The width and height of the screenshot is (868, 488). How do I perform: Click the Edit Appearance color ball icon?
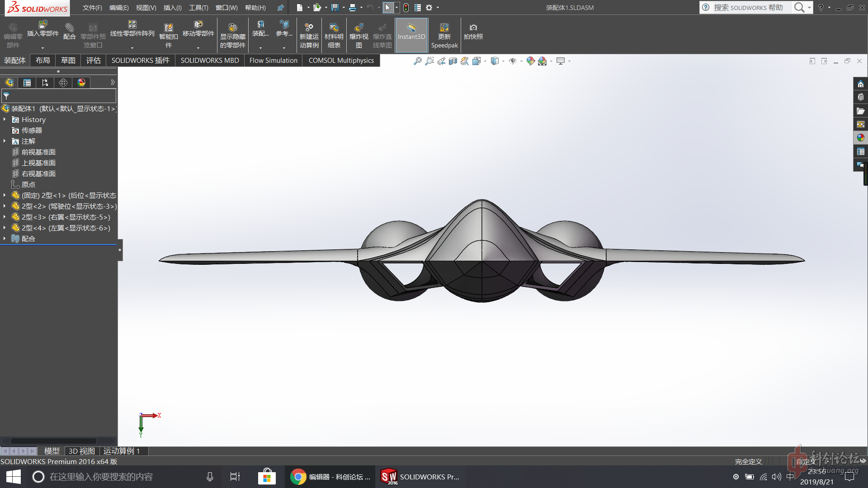530,61
